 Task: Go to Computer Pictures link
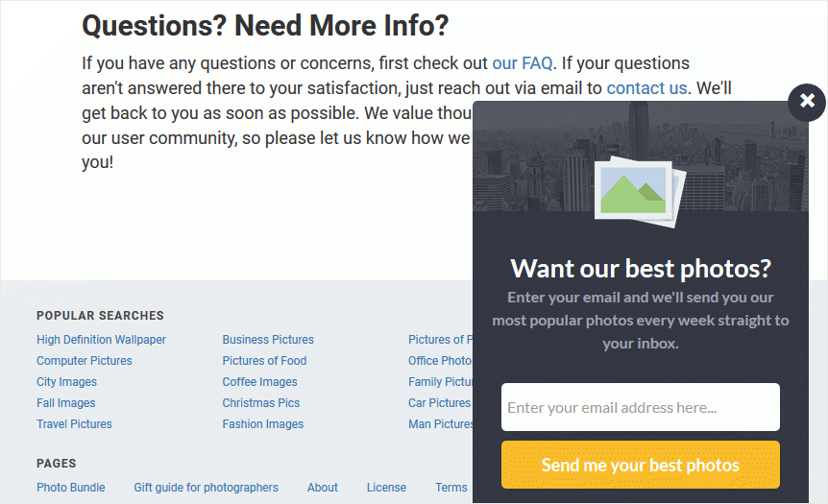tap(84, 360)
